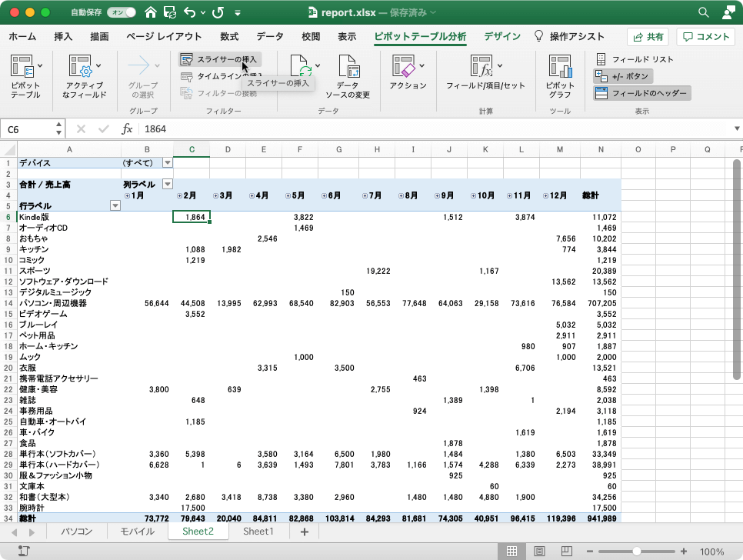Expand the 2月 column group
Screen dimensions: 743x560
coord(179,195)
